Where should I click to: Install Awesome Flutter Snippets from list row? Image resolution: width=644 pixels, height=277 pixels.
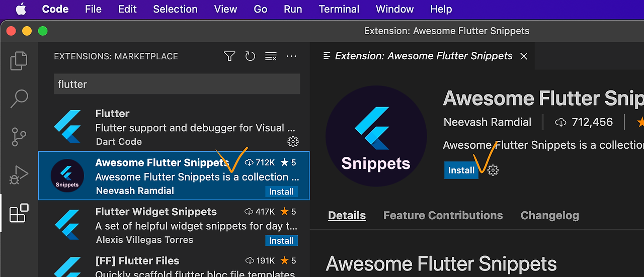[281, 192]
